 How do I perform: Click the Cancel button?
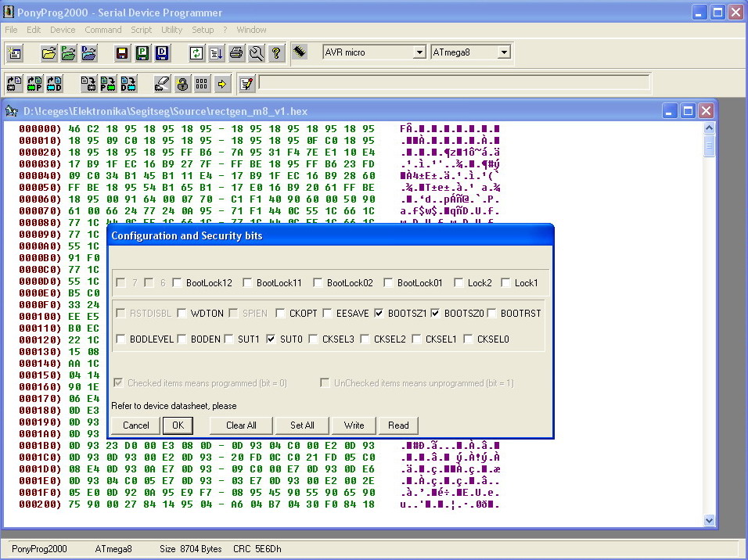(135, 425)
